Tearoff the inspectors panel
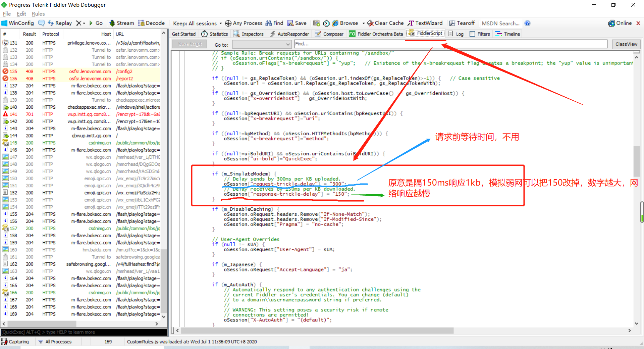644x349 pixels. (x=462, y=23)
